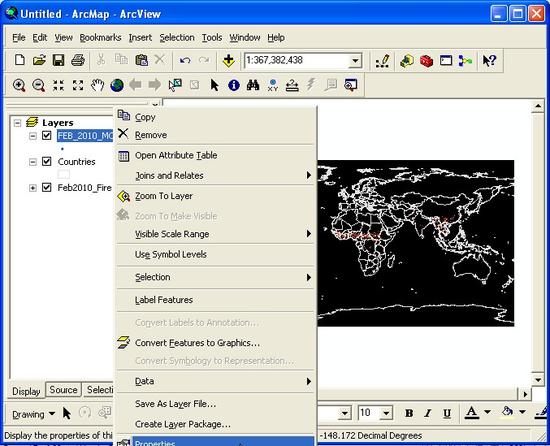Image resolution: width=550 pixels, height=446 pixels.
Task: Click the Print icon
Action: (x=78, y=60)
